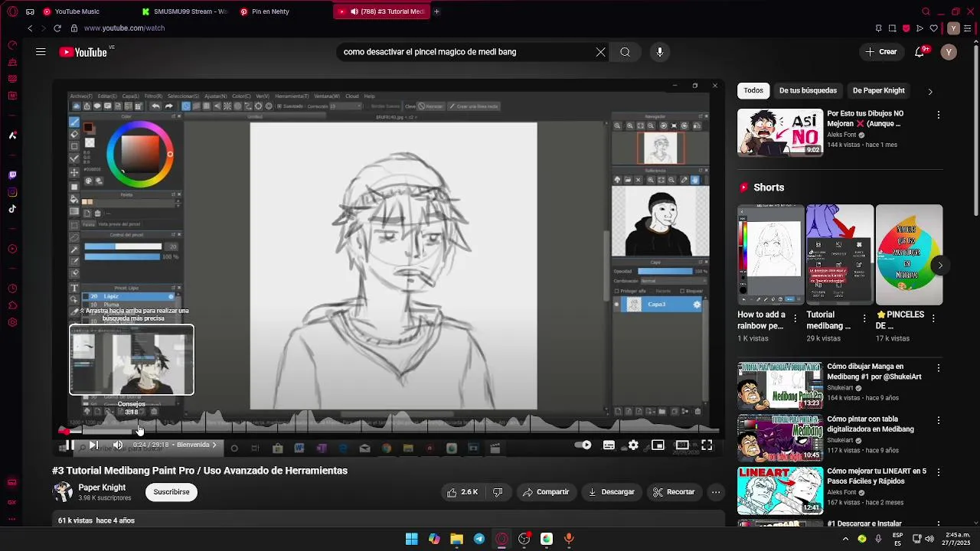Open the Paper Knight channel avatar
980x551 pixels.
click(63, 492)
